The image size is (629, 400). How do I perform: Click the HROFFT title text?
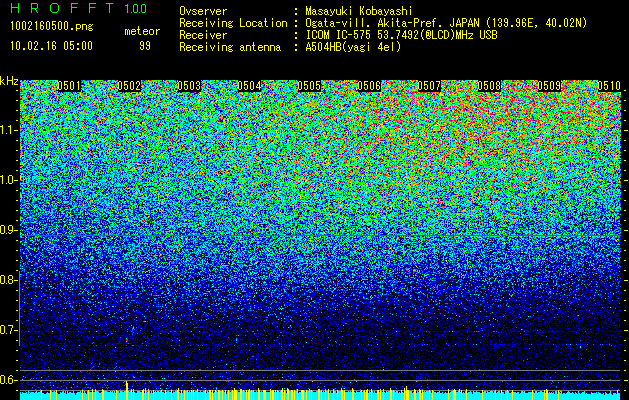[62, 8]
